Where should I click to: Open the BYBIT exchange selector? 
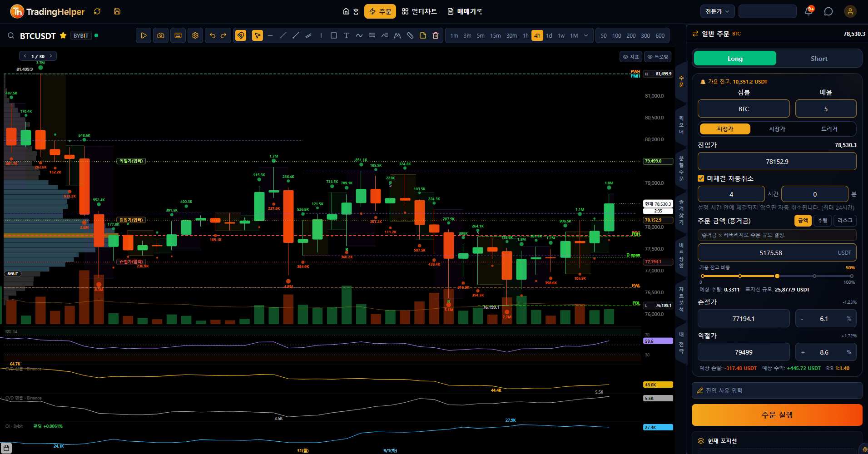coord(81,35)
